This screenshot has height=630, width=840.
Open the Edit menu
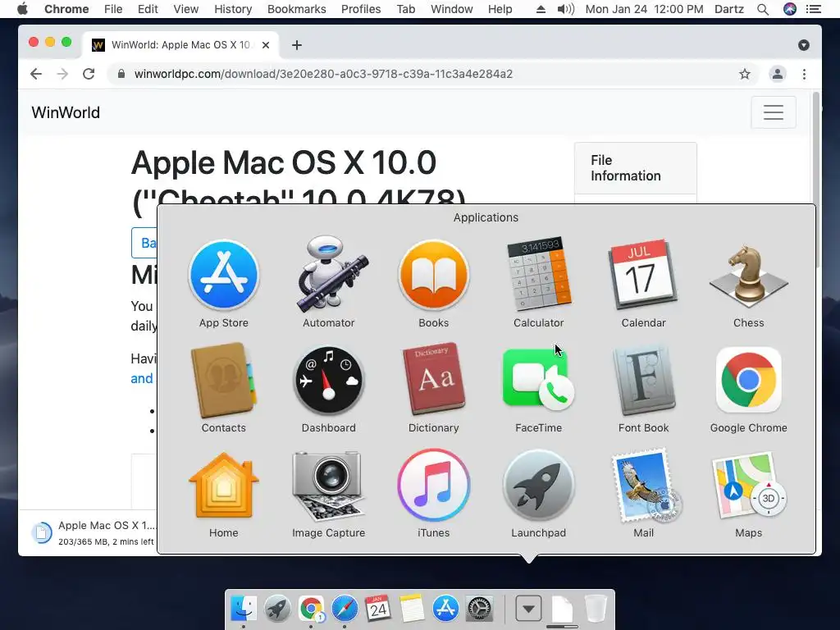[x=148, y=9]
